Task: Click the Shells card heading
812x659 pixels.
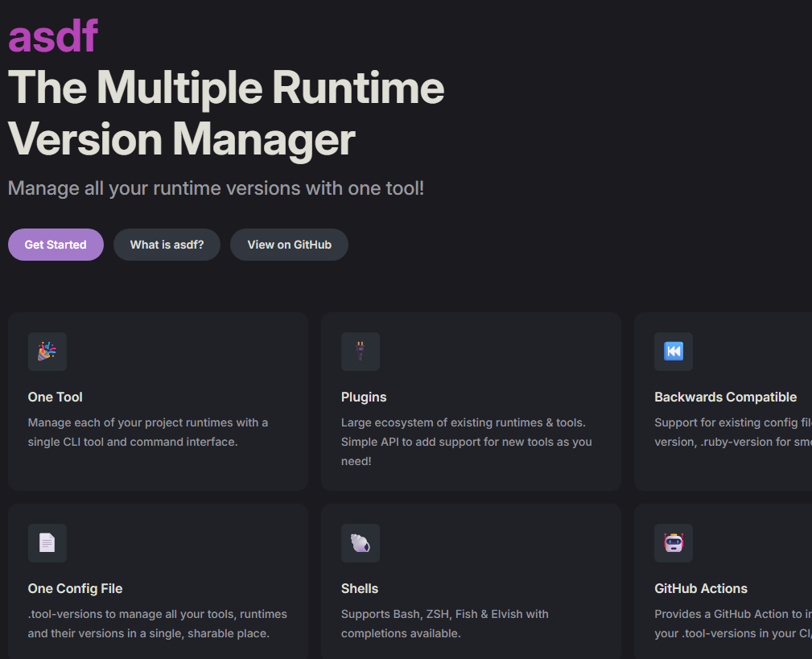Action: pyautogui.click(x=360, y=588)
